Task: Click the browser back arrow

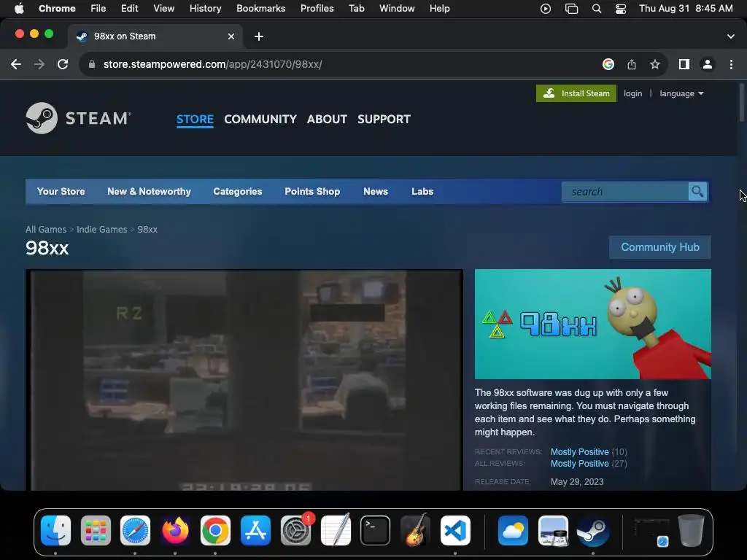Action: (x=16, y=64)
